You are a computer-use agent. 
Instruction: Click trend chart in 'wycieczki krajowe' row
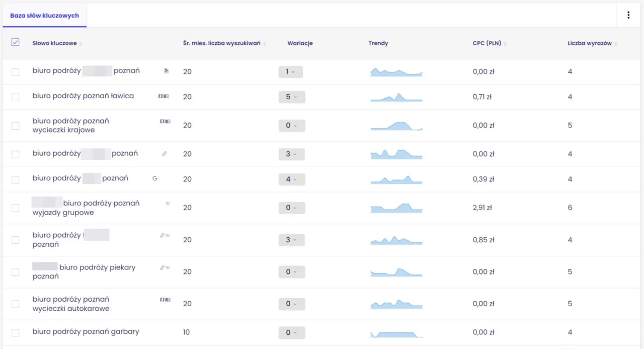tap(396, 125)
